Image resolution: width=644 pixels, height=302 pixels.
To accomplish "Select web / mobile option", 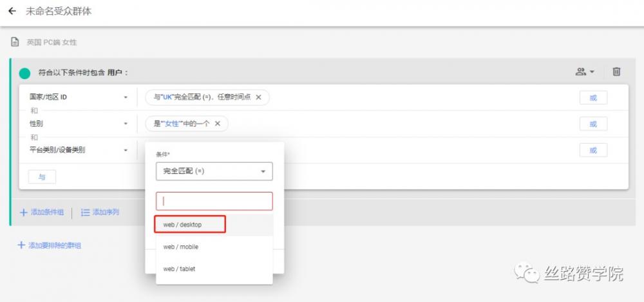I will tap(214, 247).
